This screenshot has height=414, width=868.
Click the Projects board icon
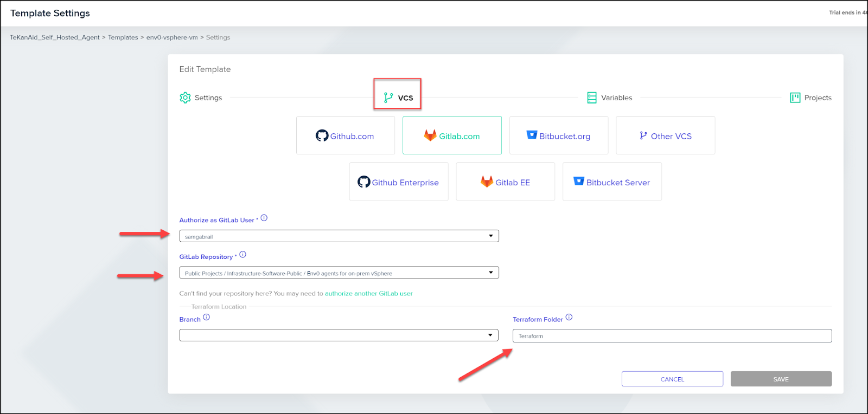(795, 98)
